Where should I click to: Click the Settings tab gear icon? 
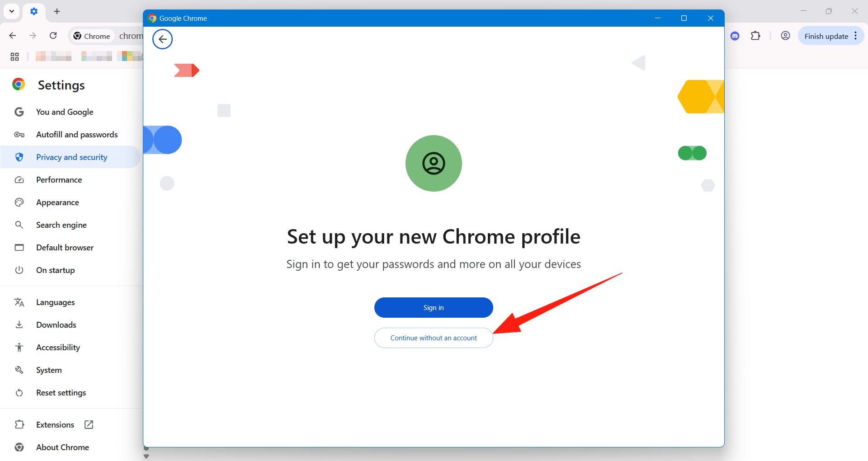coord(34,11)
